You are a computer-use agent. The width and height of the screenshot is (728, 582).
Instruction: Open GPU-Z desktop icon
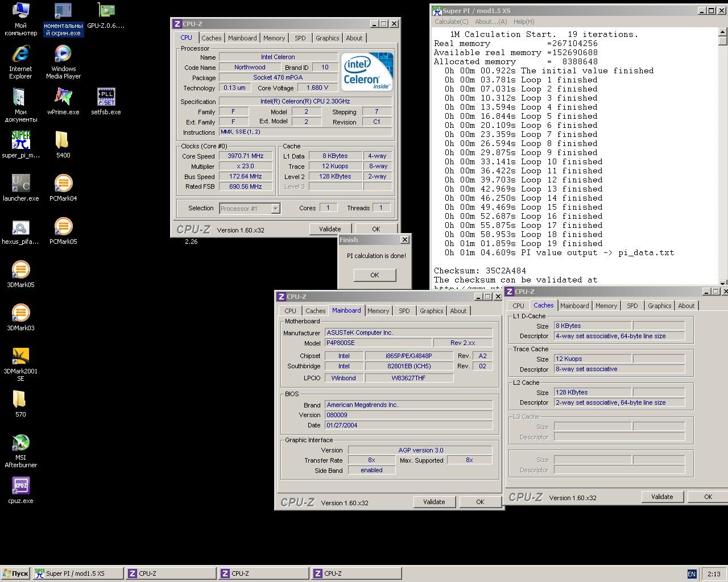click(x=106, y=15)
